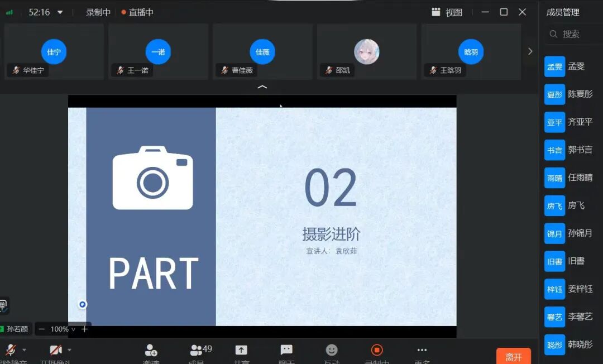Click the small blue circle icon on the slide edge

(x=82, y=305)
